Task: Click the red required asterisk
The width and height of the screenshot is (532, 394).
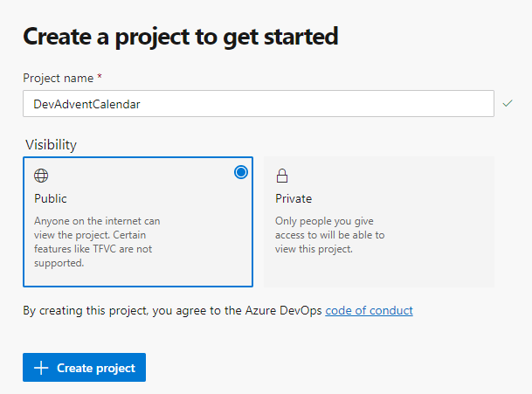Action: [100, 77]
